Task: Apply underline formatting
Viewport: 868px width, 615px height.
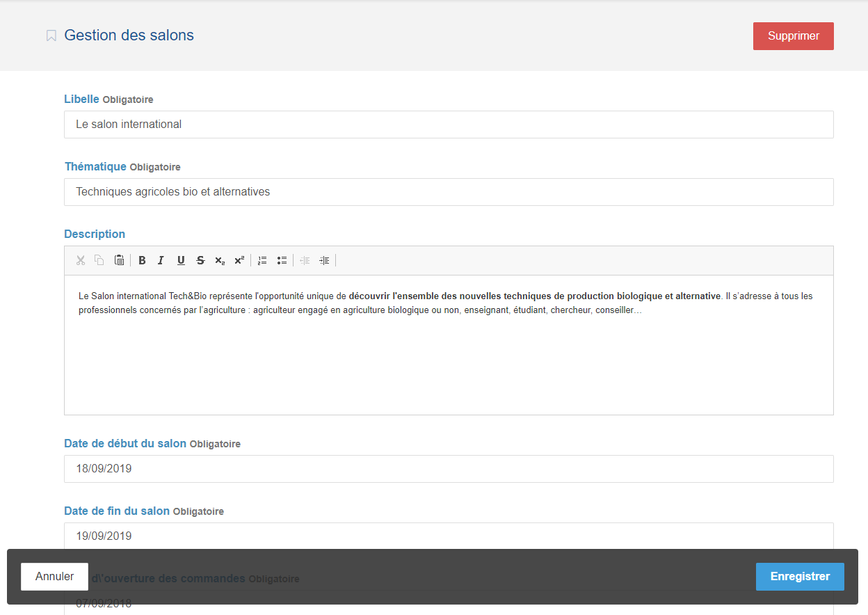Action: click(181, 260)
